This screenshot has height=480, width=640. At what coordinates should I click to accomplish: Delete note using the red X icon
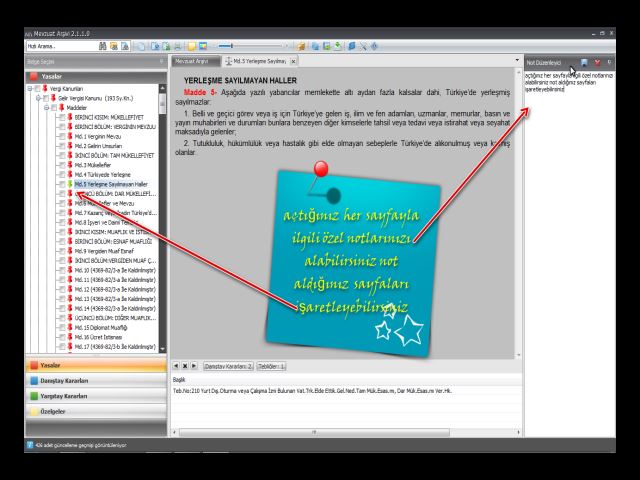[x=597, y=62]
